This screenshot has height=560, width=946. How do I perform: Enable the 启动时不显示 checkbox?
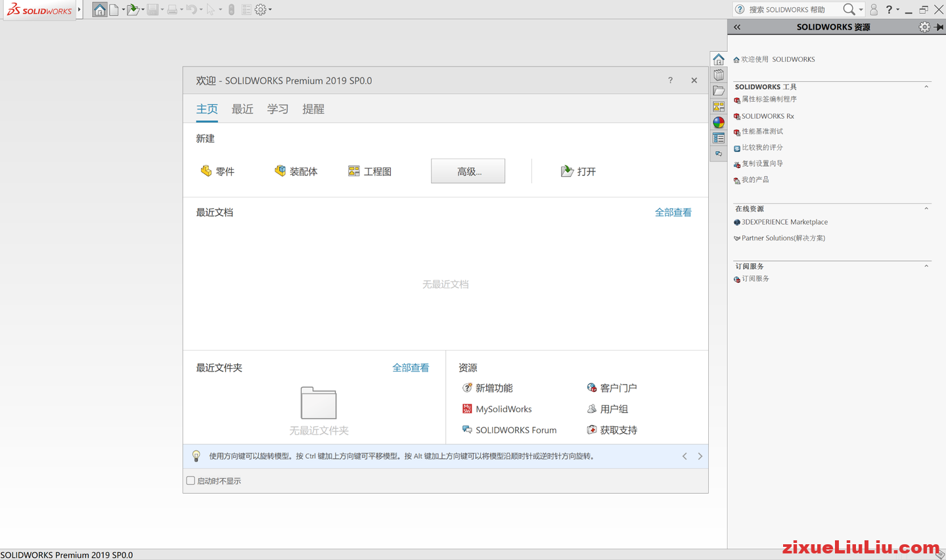[191, 481]
